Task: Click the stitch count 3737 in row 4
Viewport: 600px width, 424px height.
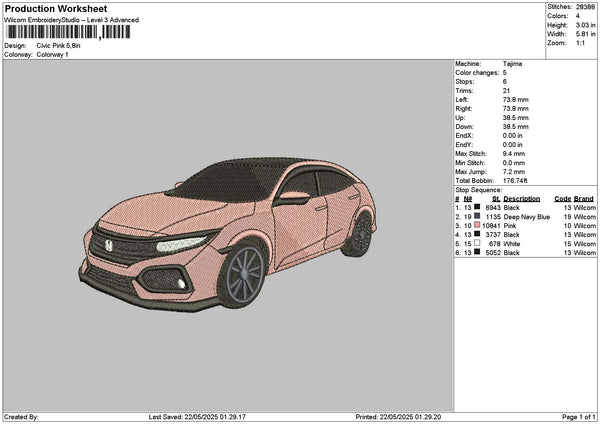Action: [x=493, y=235]
